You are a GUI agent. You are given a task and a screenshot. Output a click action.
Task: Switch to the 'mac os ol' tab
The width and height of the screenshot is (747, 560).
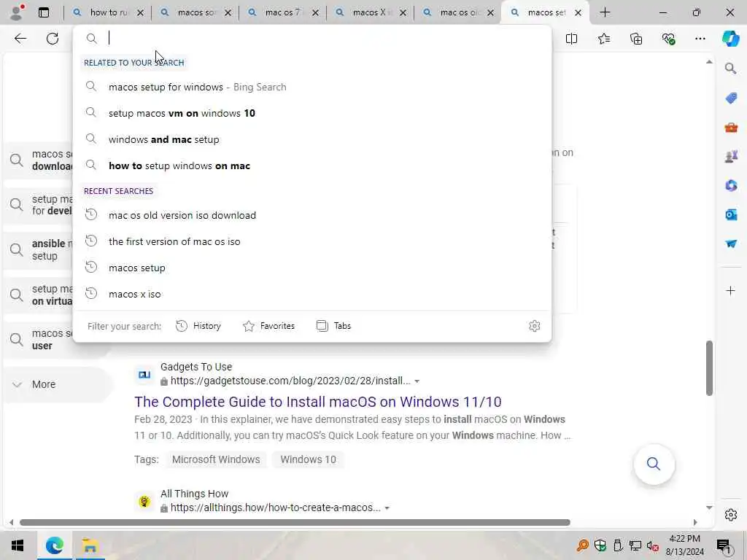458,12
